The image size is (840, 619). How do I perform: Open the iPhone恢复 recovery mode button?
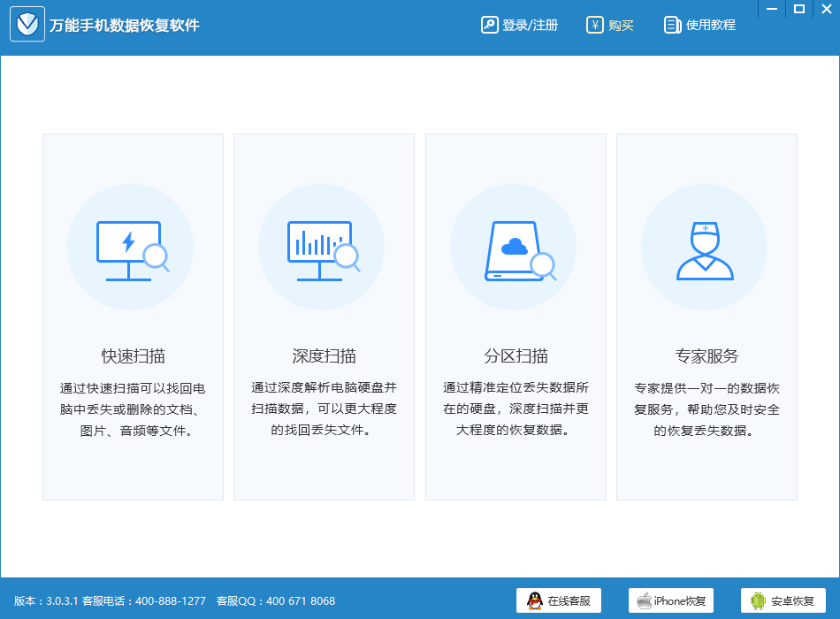pos(671,600)
